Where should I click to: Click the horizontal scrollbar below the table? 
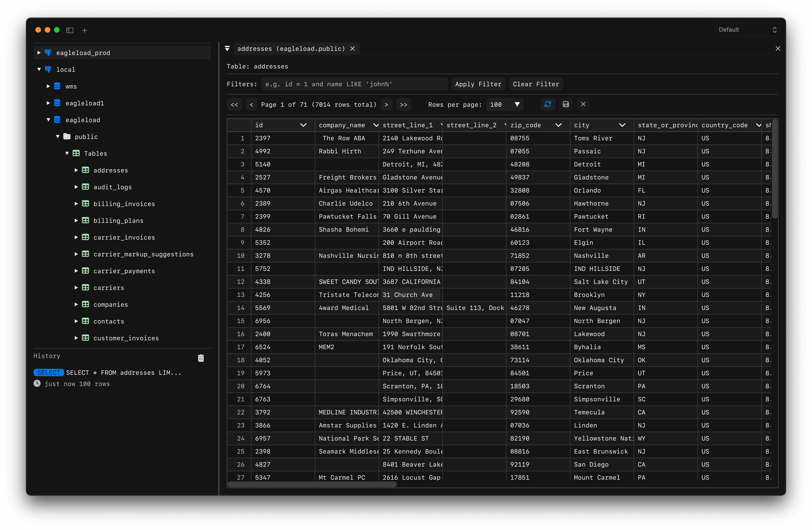pos(312,484)
